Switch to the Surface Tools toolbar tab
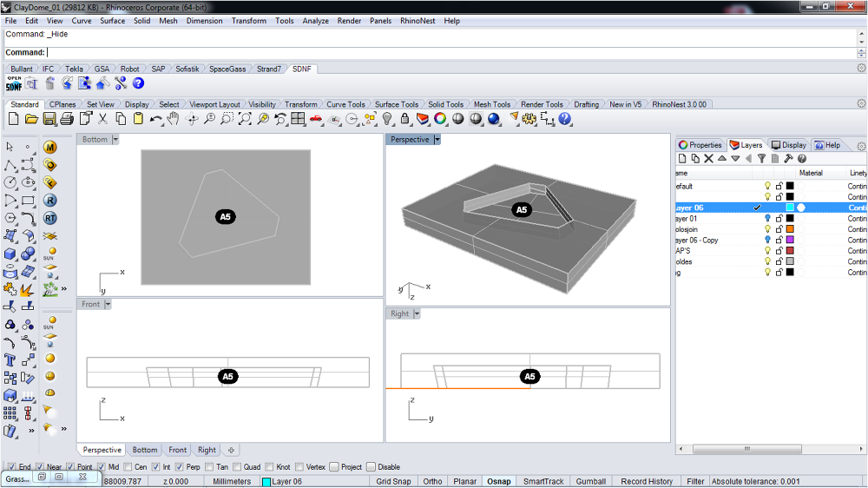868x488 pixels. click(x=397, y=104)
